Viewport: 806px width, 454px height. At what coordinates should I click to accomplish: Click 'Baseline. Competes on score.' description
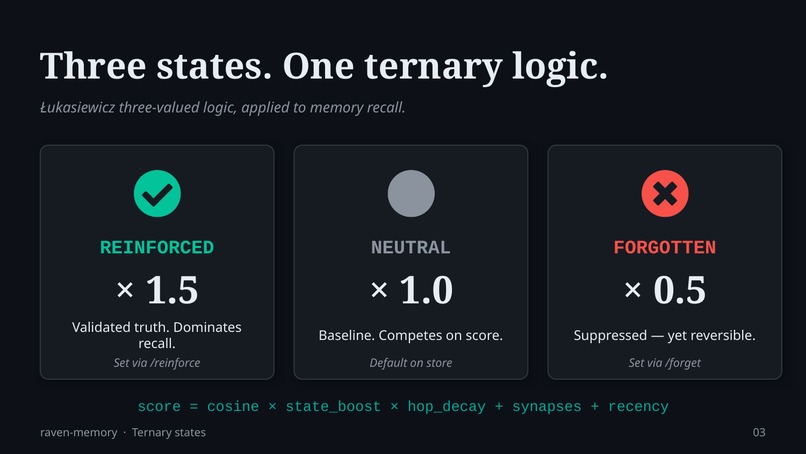tap(411, 335)
